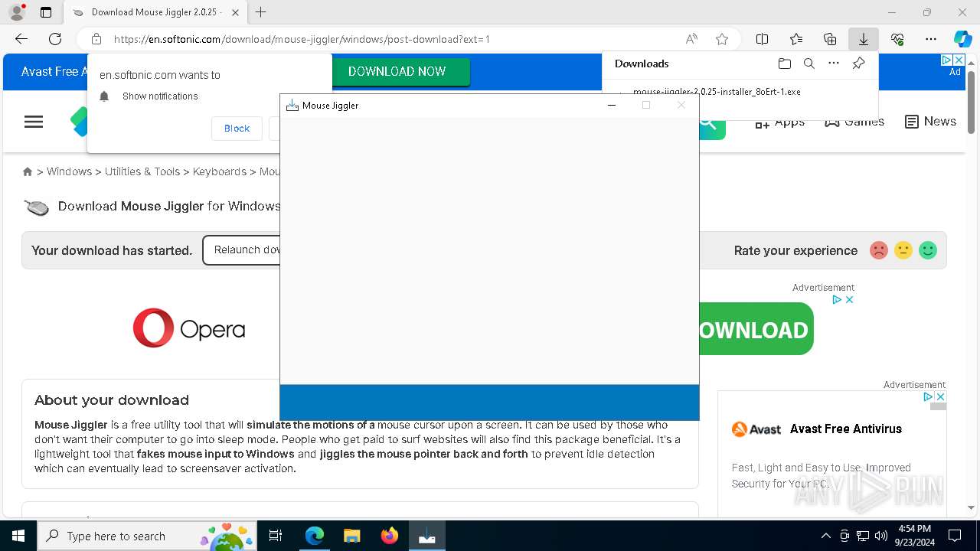The width and height of the screenshot is (980, 551).
Task: Close the Download Mouse Jiggler browser tab
Action: (x=235, y=12)
